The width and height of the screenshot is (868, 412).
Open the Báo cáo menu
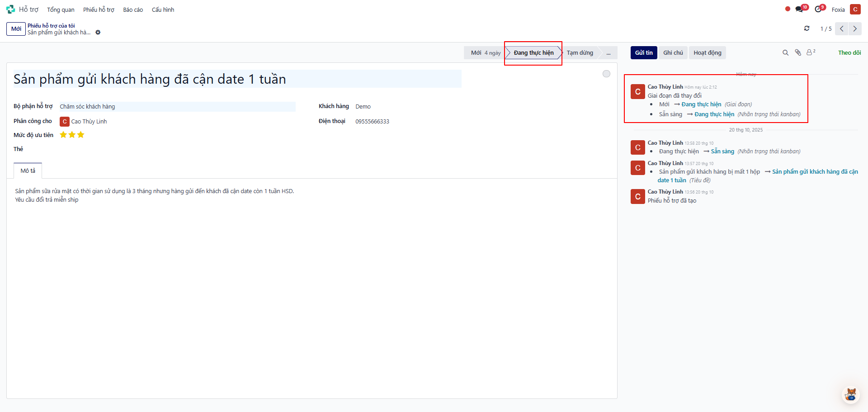coord(133,9)
